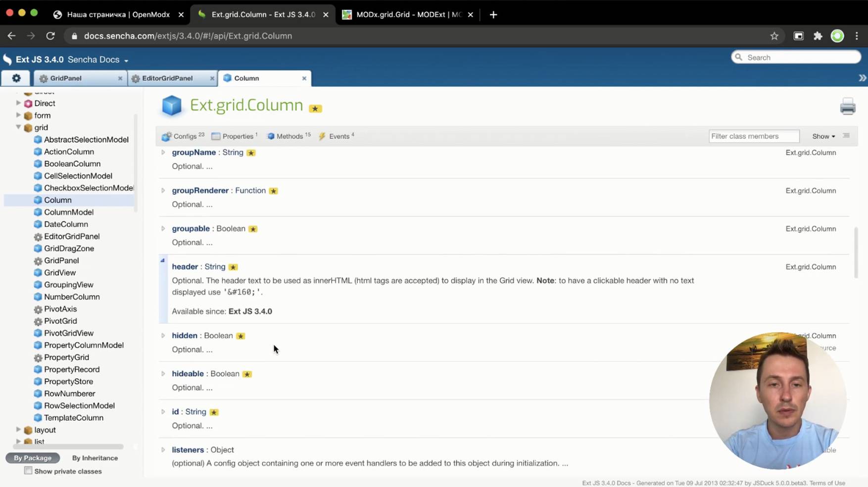Click the star icon next to hideable

click(247, 374)
